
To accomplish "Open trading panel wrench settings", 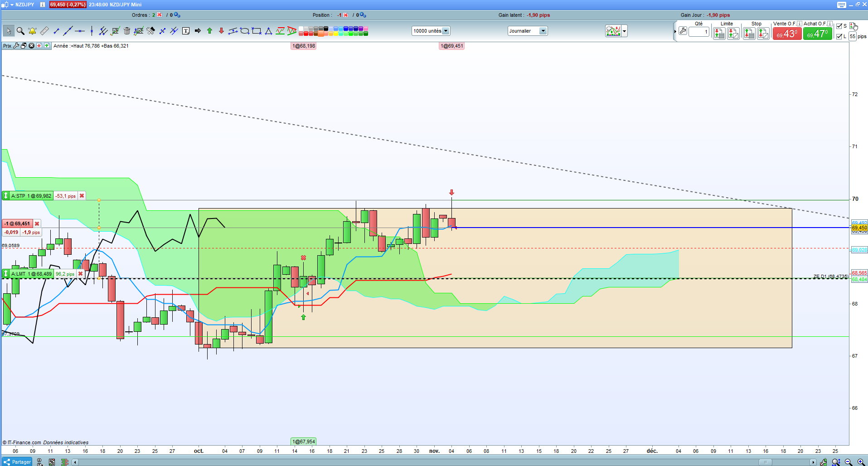I will pyautogui.click(x=683, y=31).
